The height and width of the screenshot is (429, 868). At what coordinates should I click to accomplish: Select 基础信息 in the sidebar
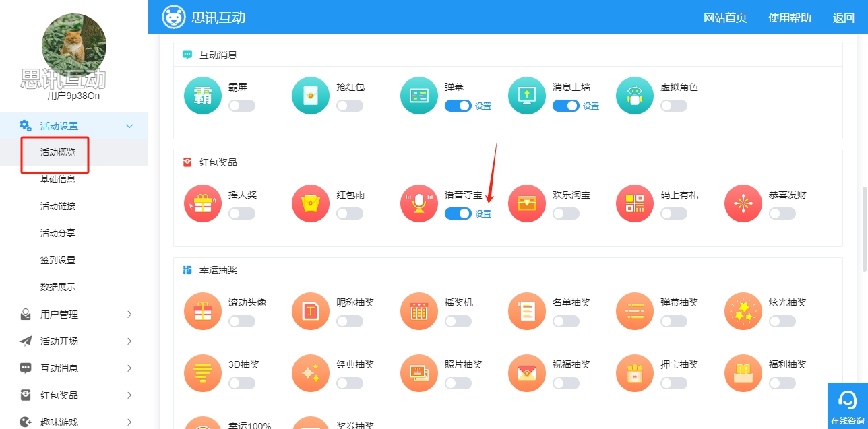tap(58, 179)
